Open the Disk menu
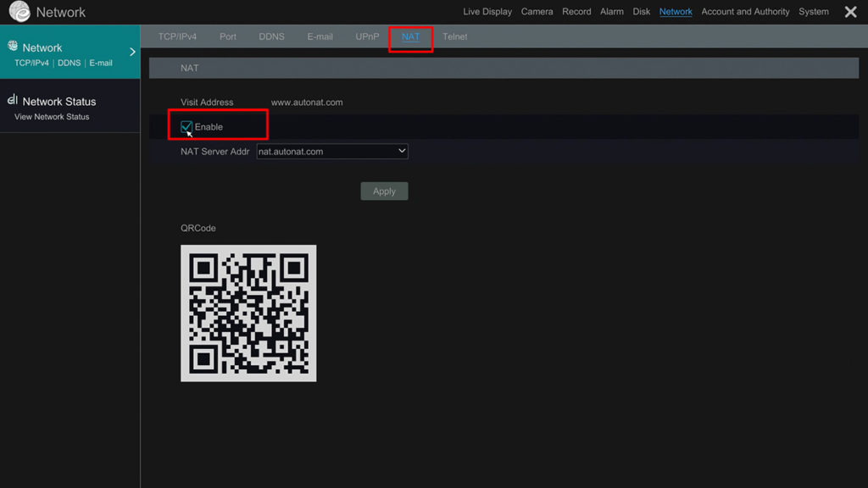The width and height of the screenshot is (868, 488). (641, 12)
